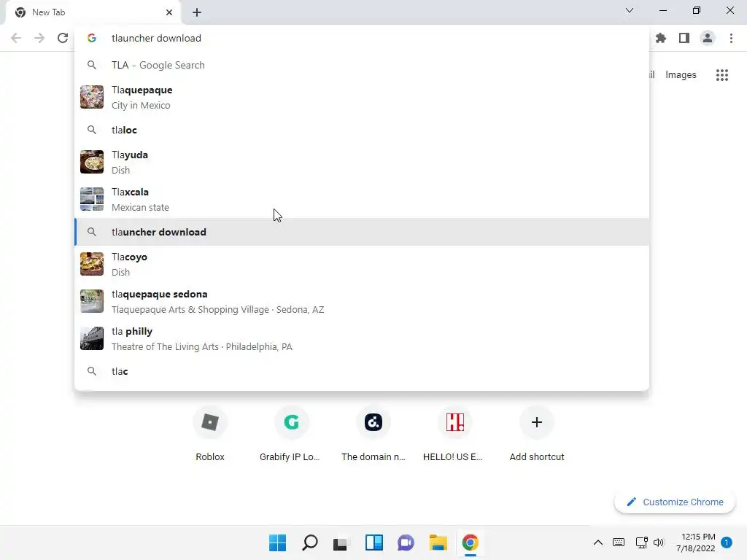Screen dimensions: 747x560
Task: Open the Images link
Action: click(x=681, y=75)
